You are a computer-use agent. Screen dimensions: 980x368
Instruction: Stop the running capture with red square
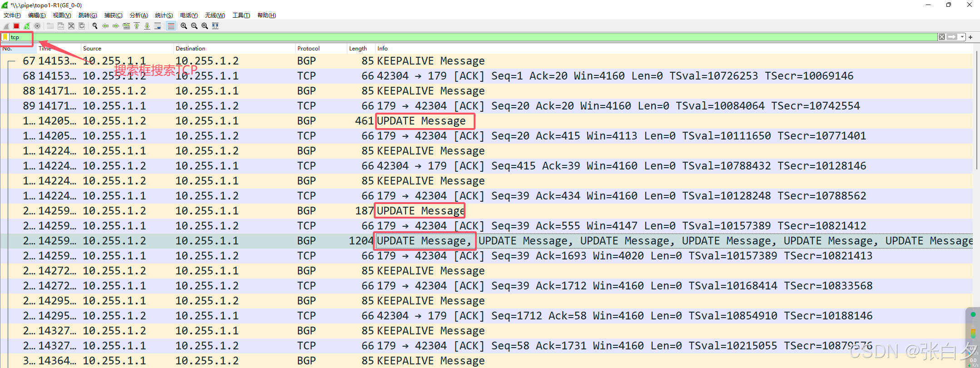16,26
